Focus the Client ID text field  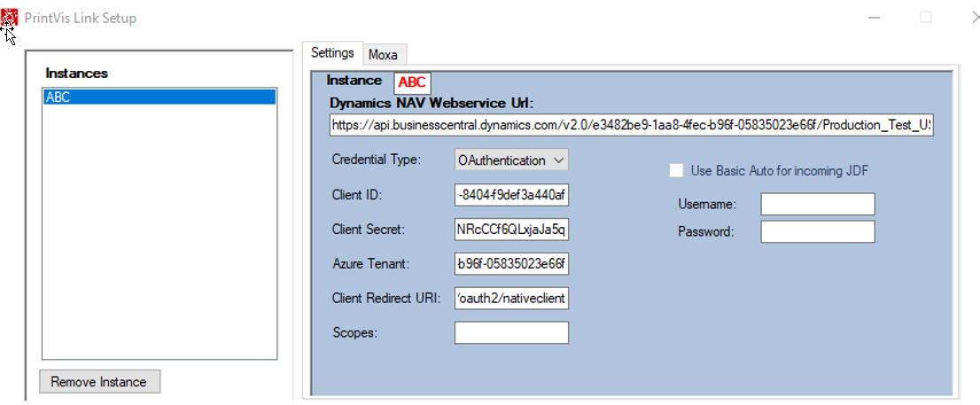[x=511, y=195]
